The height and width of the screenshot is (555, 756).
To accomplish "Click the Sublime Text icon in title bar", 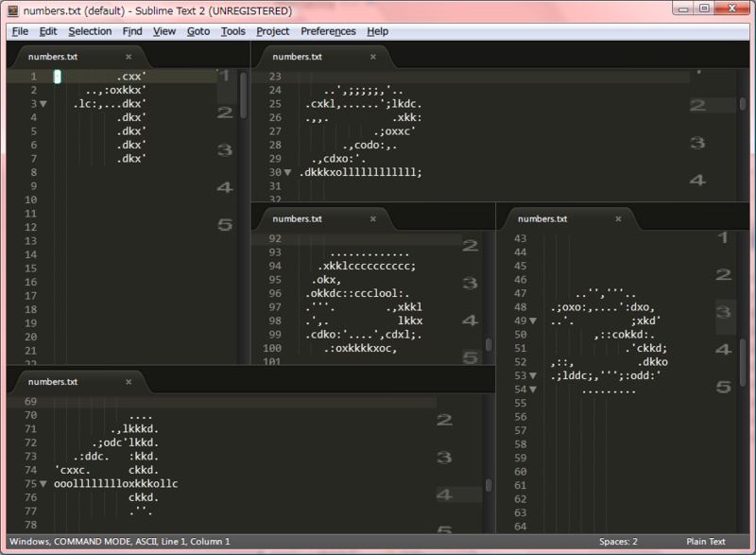I will click(x=13, y=10).
